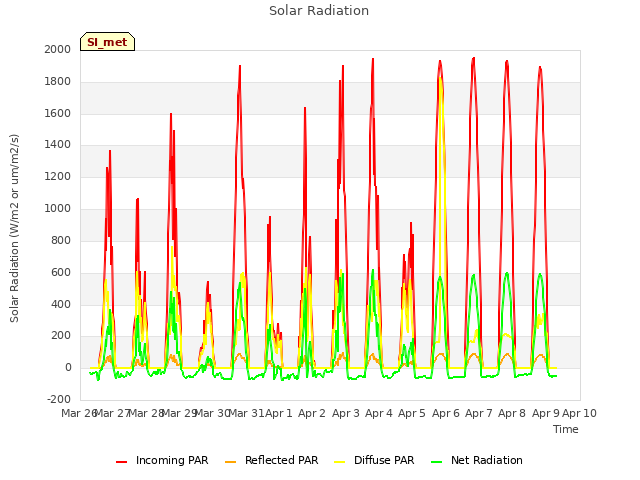
Task: Click the y-axis title Solar Radiation (W/m2 or um/m2/s)
Action: coord(14,228)
